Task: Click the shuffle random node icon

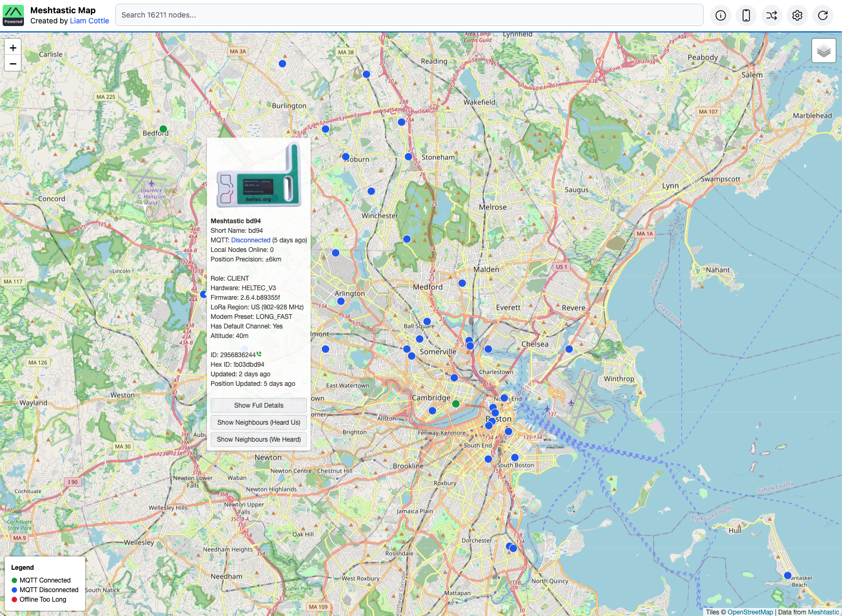Action: click(x=772, y=15)
